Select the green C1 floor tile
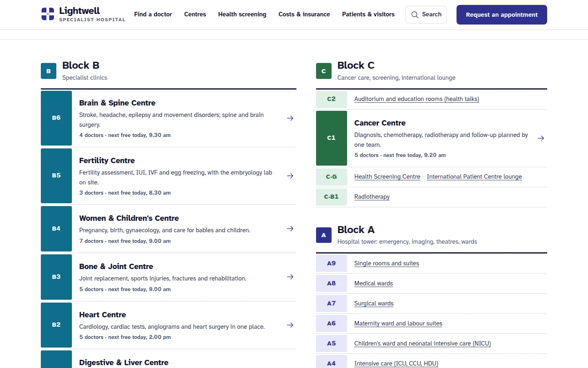The width and height of the screenshot is (588, 368). [x=332, y=138]
